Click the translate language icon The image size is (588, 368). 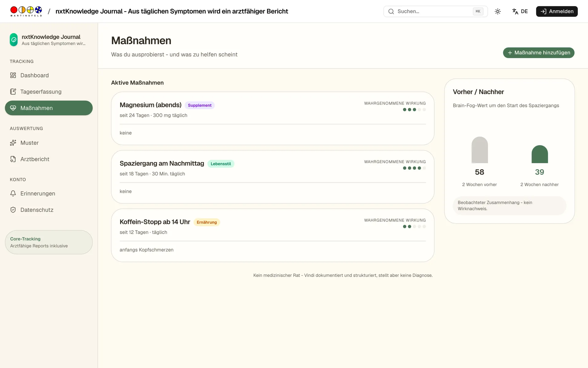coord(515,11)
